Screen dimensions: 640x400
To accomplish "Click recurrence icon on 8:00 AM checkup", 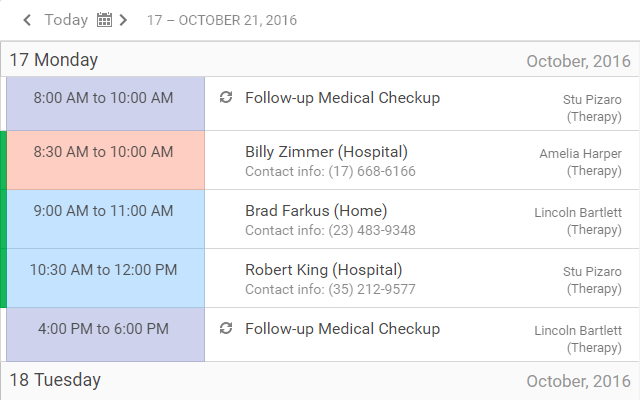I will coord(226,98).
